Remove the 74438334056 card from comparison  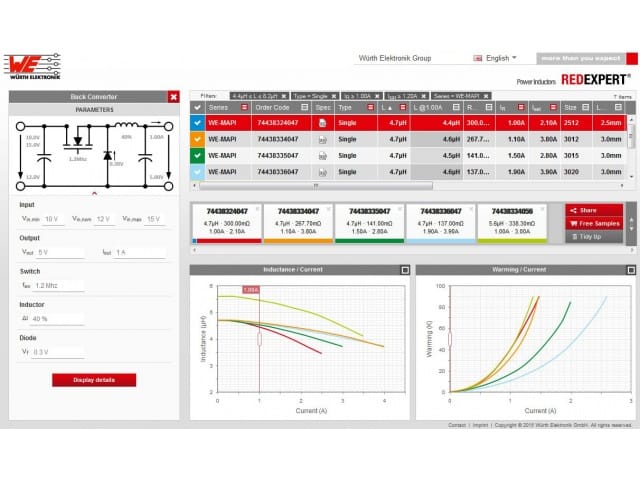click(542, 209)
